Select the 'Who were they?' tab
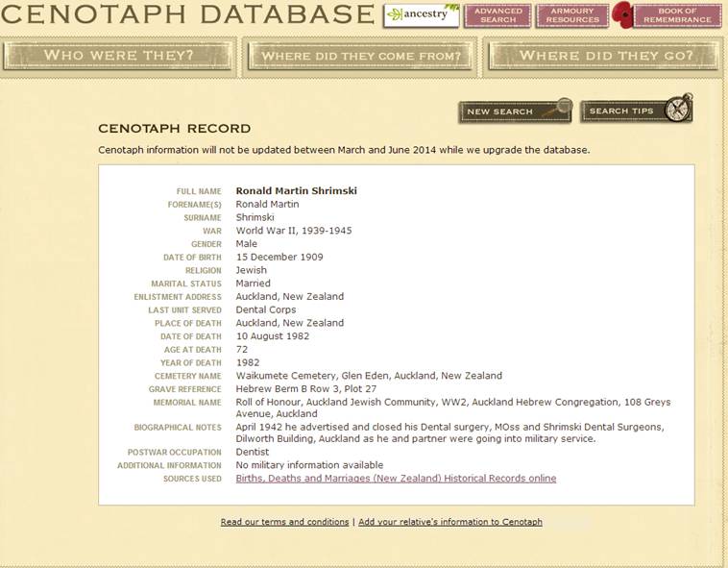The height and width of the screenshot is (568, 728). [118, 56]
